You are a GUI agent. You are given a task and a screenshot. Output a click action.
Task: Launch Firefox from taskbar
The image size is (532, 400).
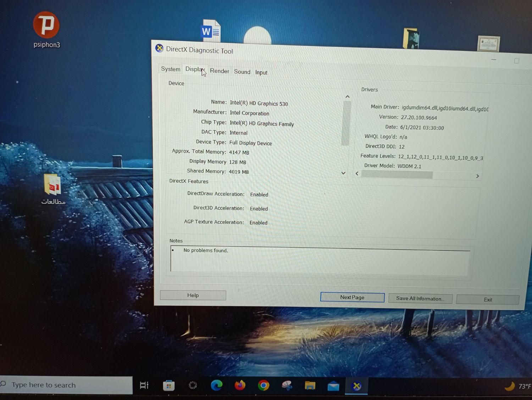(x=240, y=385)
